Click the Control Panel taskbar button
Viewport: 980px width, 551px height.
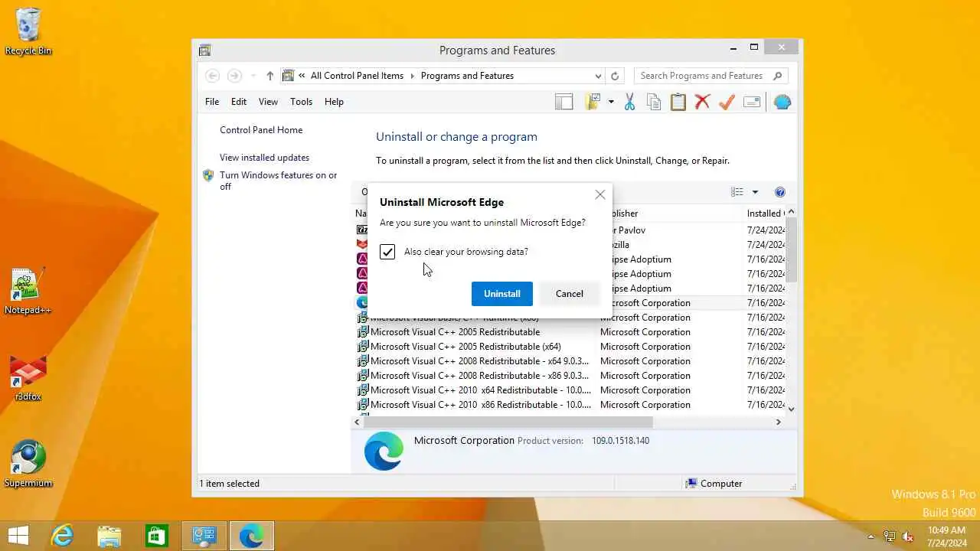pyautogui.click(x=204, y=536)
